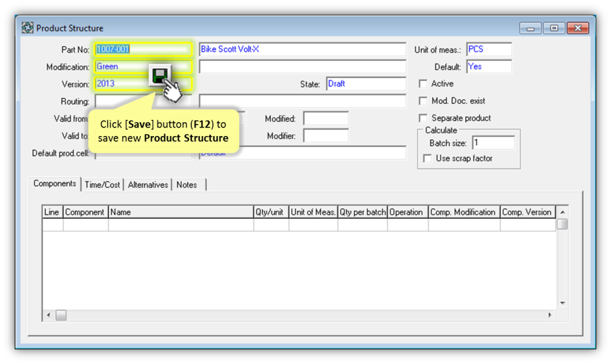Click the grid's scroll left arrow
Image resolution: width=611 pixels, height=364 pixels.
[x=49, y=315]
